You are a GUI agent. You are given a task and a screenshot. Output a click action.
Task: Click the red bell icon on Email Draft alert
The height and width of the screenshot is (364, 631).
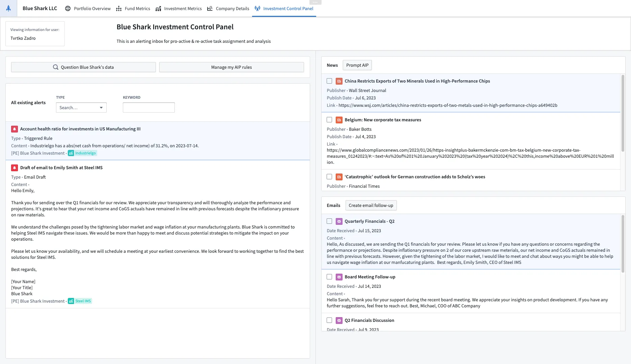[x=15, y=168]
